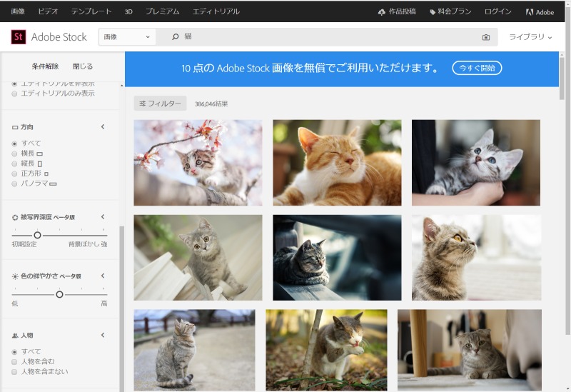571x392 pixels.
Task: Click the 閉じる link
Action: (x=83, y=66)
